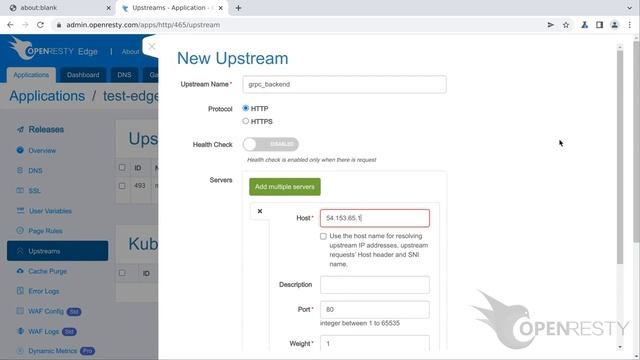The image size is (640, 360).
Task: Open the Dynamic Metrics sidebar link
Action: point(53,351)
